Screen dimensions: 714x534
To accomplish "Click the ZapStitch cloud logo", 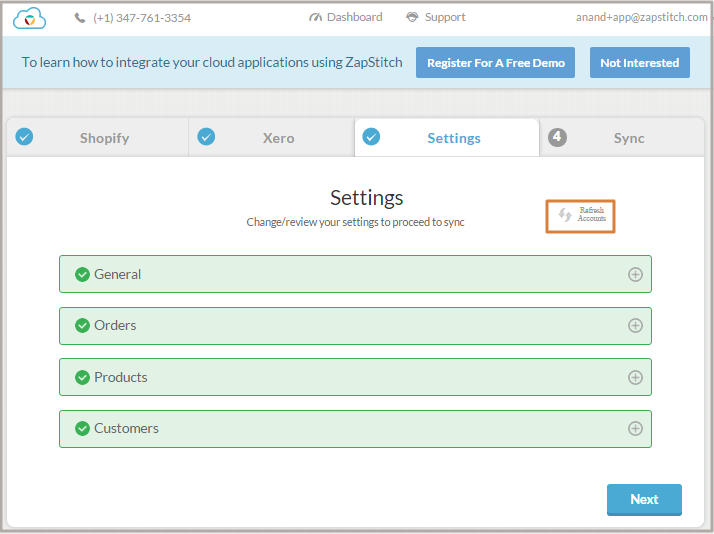I will coord(30,19).
